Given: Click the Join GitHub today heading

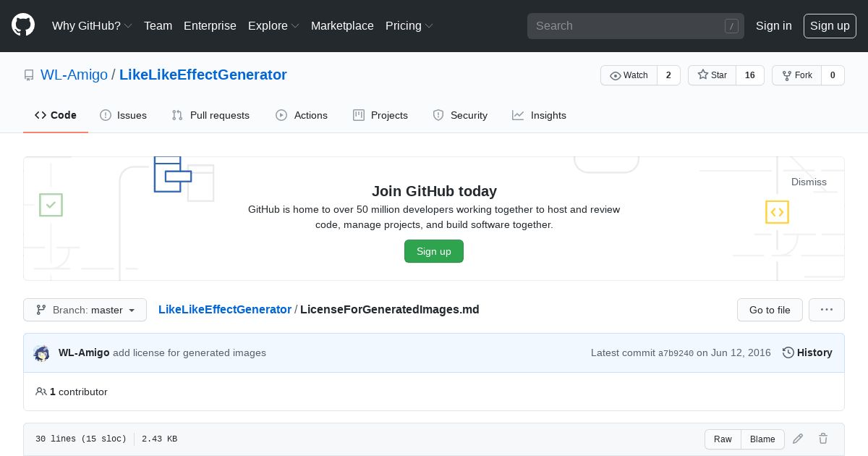Looking at the screenshot, I should point(434,191).
